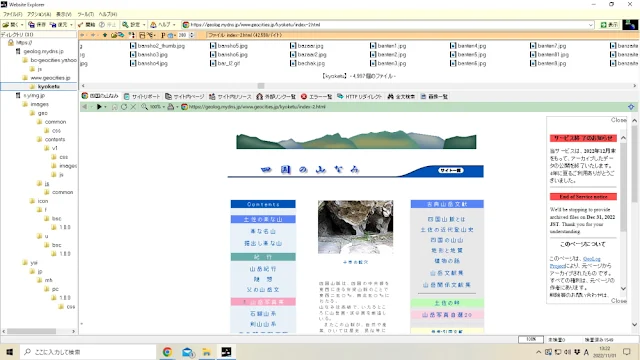
Task: Switch to the サイト内ページ tab
Action: click(184, 97)
